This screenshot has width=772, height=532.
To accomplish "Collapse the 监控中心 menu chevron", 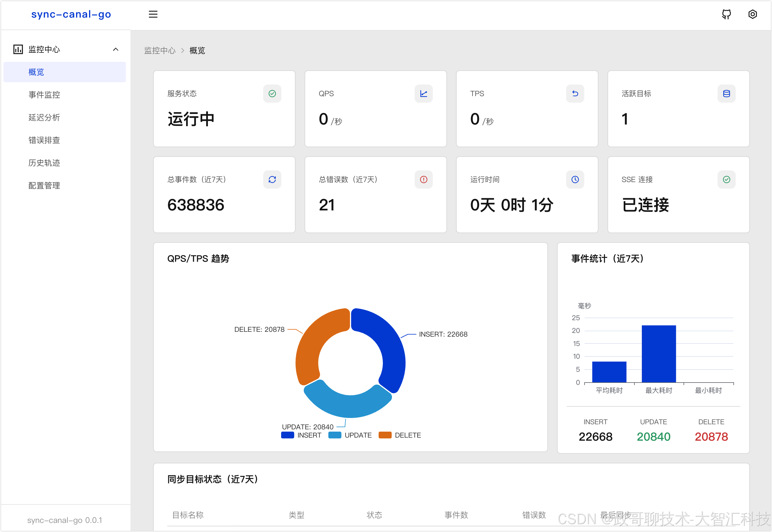I will coord(116,49).
